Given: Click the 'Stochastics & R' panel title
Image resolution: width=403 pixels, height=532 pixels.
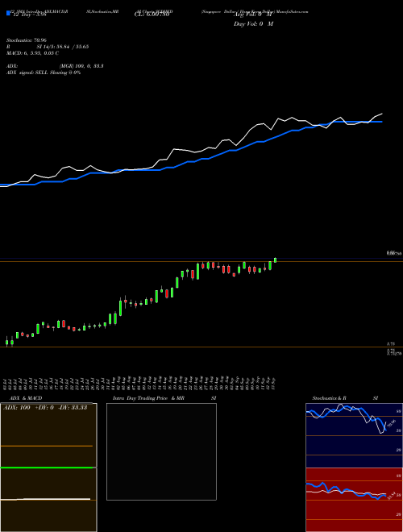Looking at the screenshot, I should (329, 398).
